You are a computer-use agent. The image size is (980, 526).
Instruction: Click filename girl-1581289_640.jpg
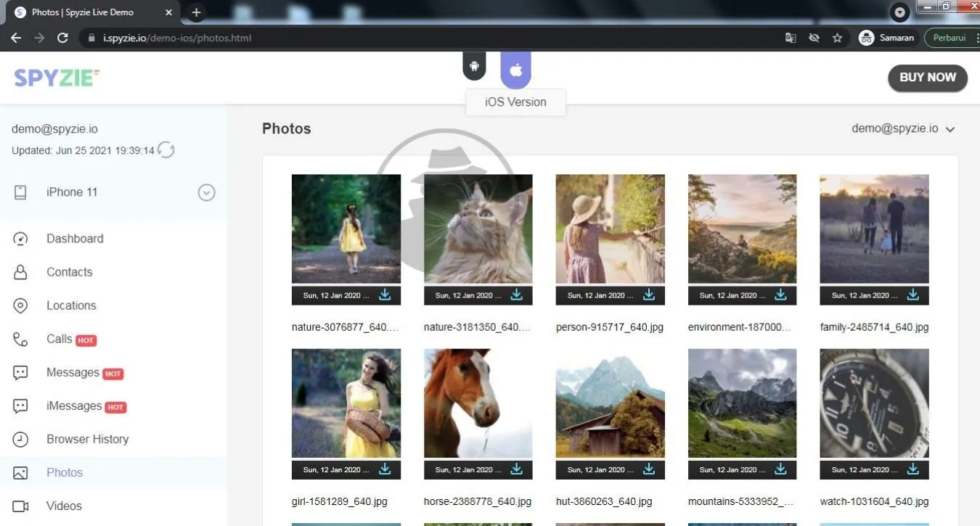tap(341, 501)
